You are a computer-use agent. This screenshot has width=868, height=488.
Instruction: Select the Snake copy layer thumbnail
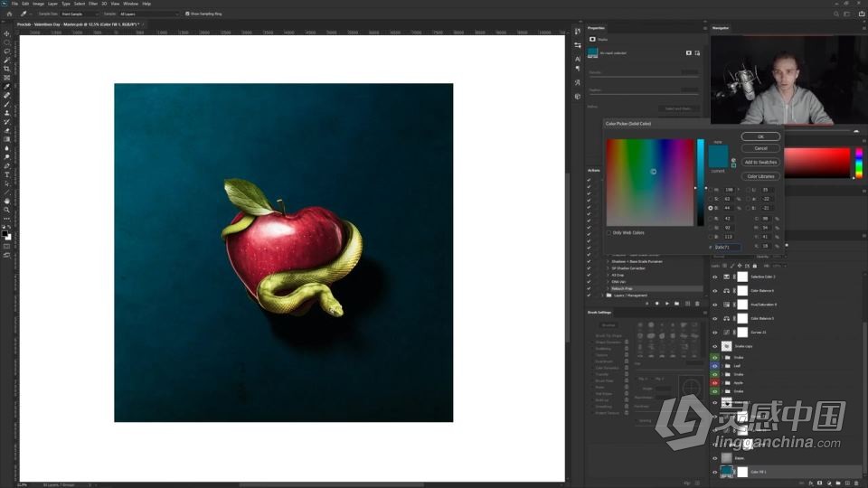pyautogui.click(x=726, y=346)
